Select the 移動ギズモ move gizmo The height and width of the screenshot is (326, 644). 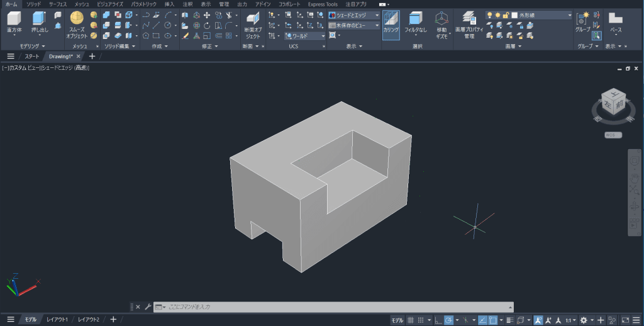pyautogui.click(x=441, y=24)
